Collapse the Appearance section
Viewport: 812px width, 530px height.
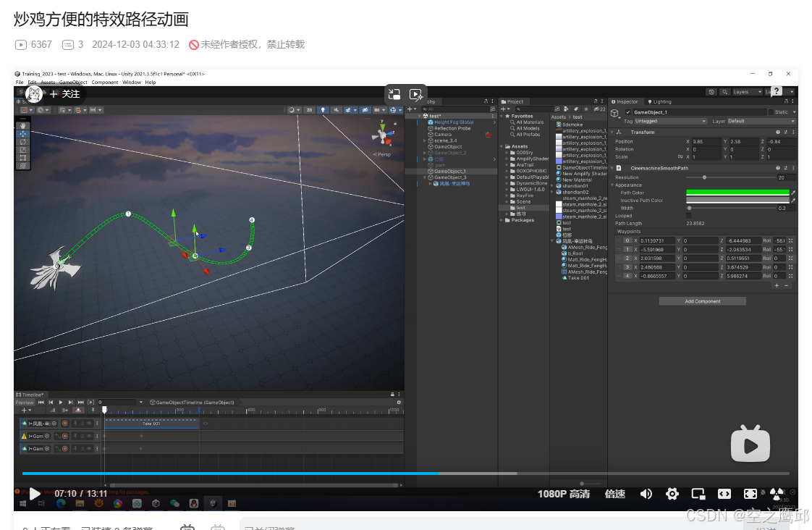[x=612, y=185]
